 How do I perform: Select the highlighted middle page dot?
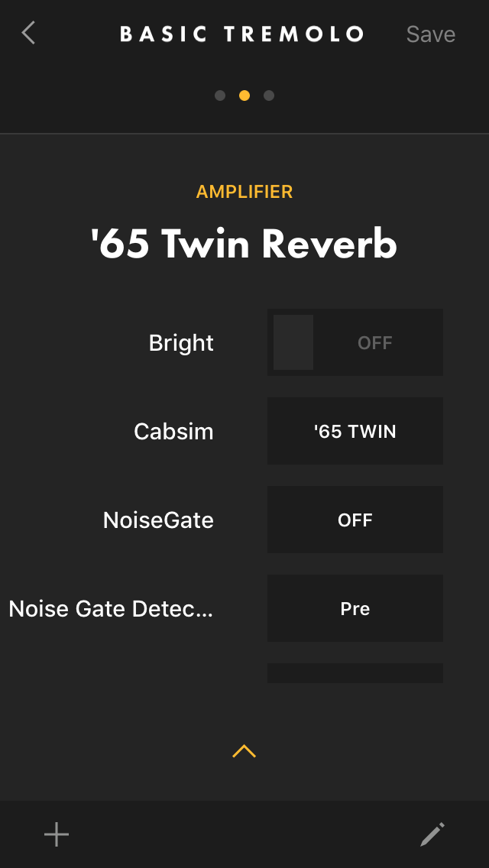click(x=244, y=95)
